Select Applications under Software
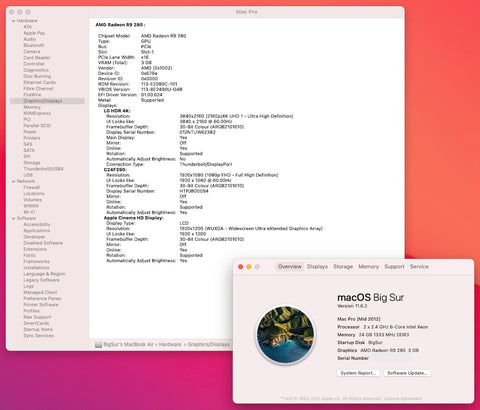Viewport: 480px width, 410px height. 37,231
